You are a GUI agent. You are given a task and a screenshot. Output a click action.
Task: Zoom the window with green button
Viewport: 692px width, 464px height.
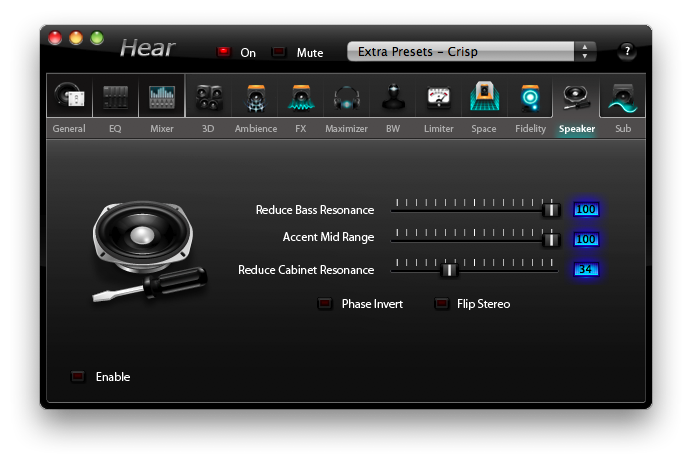pyautogui.click(x=97, y=38)
